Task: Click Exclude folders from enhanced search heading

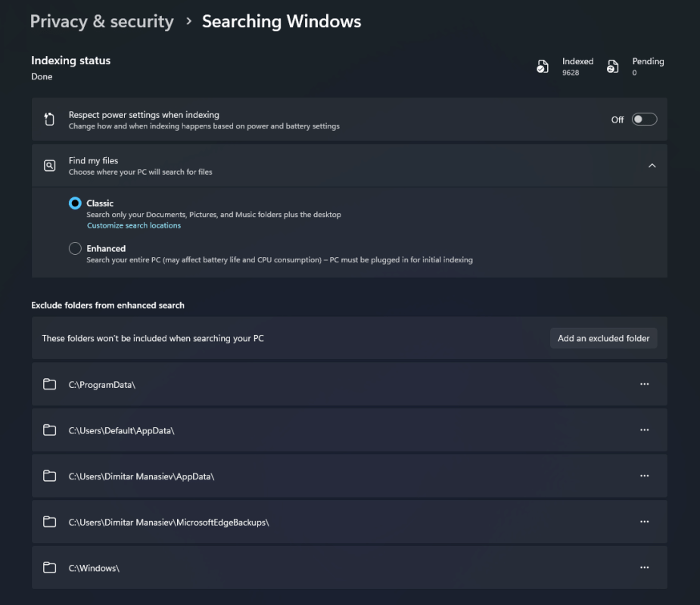Action: (x=107, y=306)
